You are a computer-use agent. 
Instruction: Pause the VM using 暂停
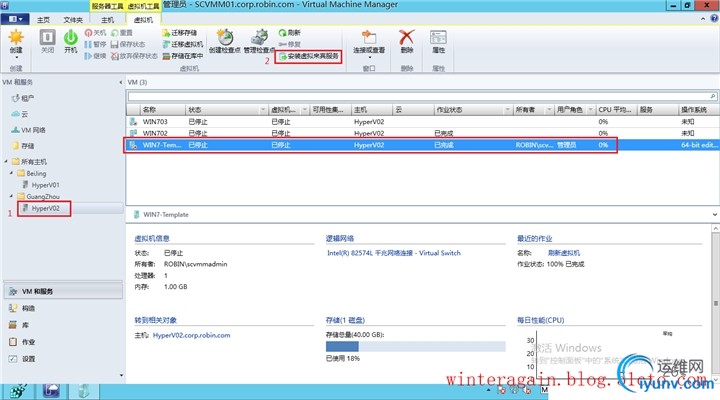pos(95,44)
